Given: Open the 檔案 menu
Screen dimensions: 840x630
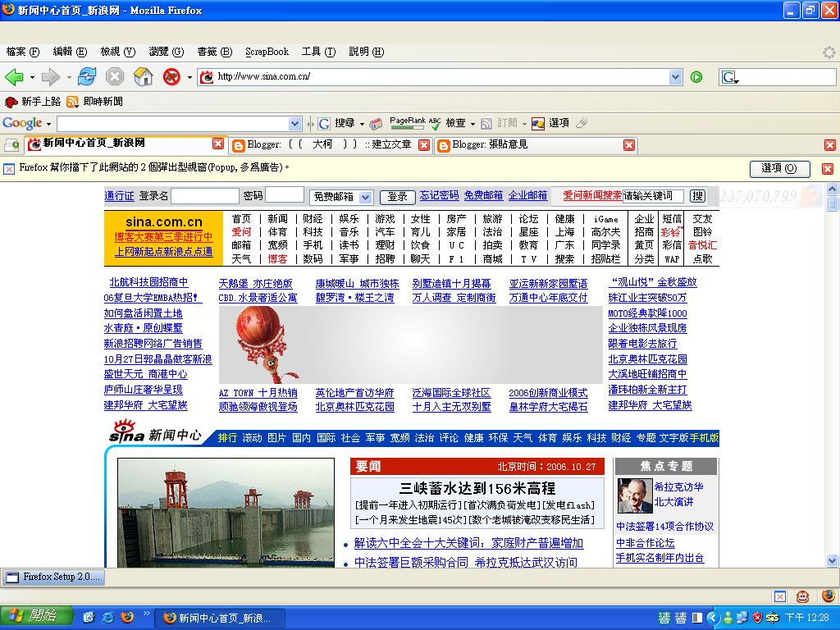Looking at the screenshot, I should (22, 52).
